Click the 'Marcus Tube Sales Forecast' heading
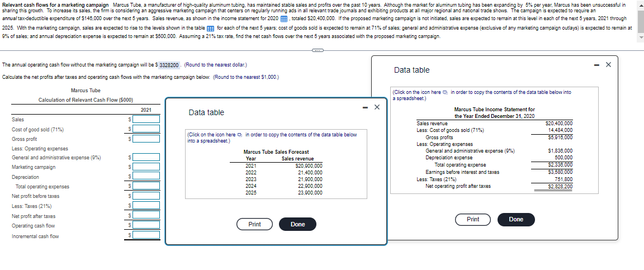Viewport: 644px width, 270px height. pyautogui.click(x=276, y=152)
